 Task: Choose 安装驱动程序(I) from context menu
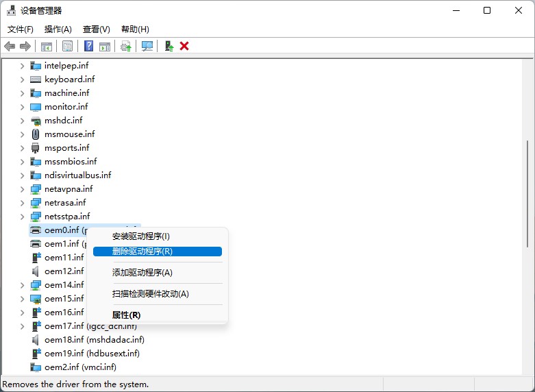tap(158, 236)
